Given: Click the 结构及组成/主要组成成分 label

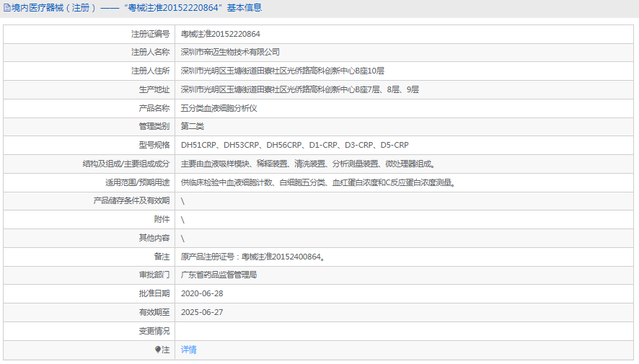Looking at the screenshot, I should coord(126,164).
